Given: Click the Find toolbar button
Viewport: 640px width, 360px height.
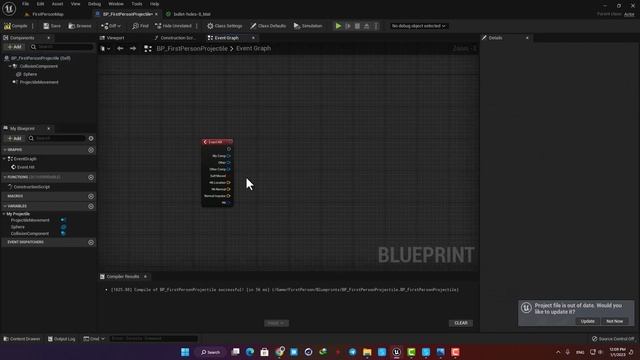Looking at the screenshot, I should tap(140, 26).
